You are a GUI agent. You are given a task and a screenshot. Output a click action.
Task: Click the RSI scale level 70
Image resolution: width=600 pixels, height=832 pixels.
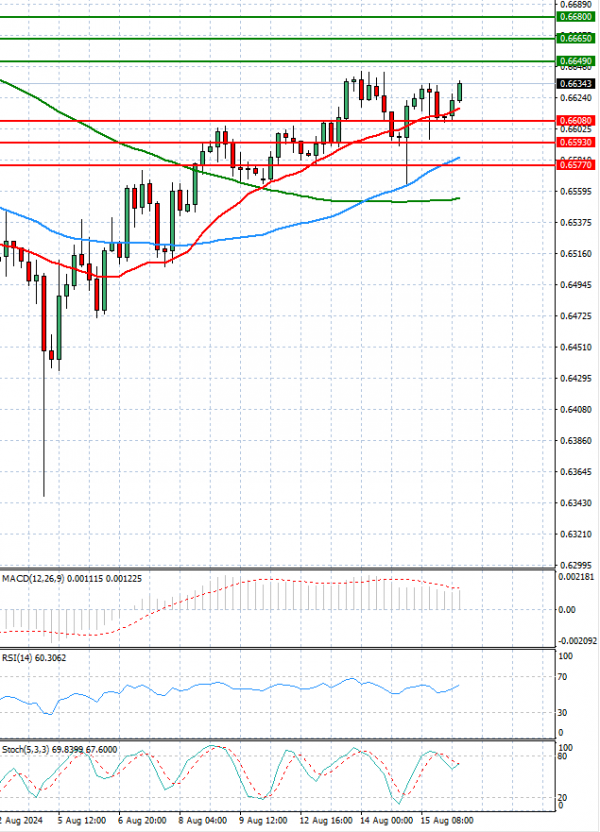coord(564,677)
